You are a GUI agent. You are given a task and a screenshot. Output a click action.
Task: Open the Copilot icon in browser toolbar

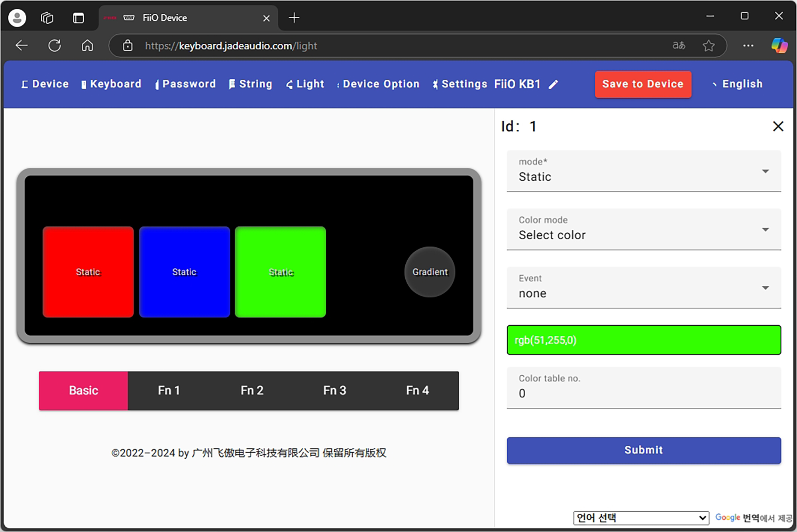coord(779,46)
